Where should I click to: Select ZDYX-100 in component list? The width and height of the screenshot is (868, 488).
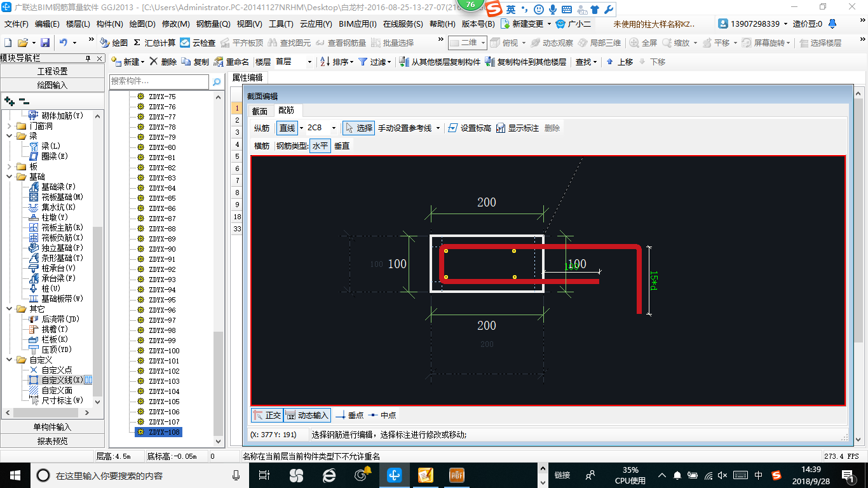coord(164,351)
